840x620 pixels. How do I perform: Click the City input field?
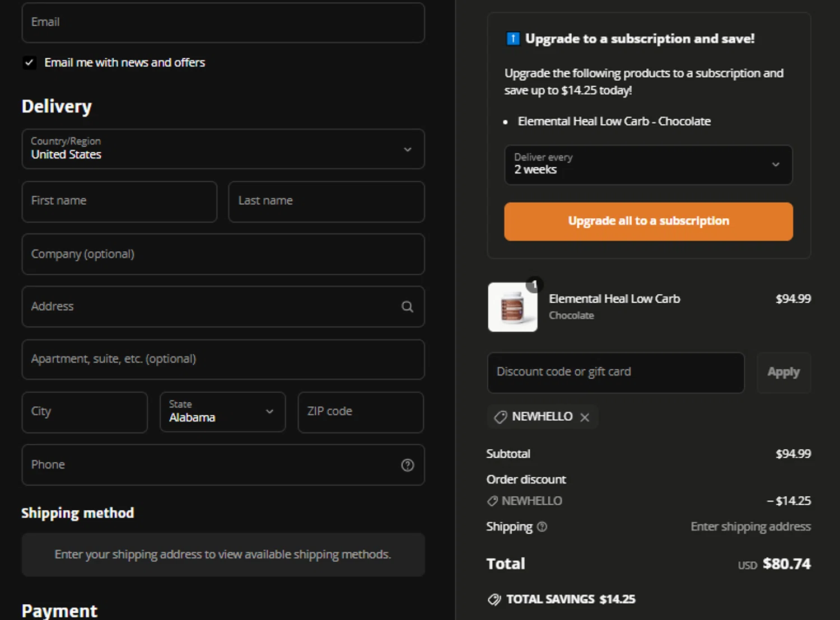point(85,412)
